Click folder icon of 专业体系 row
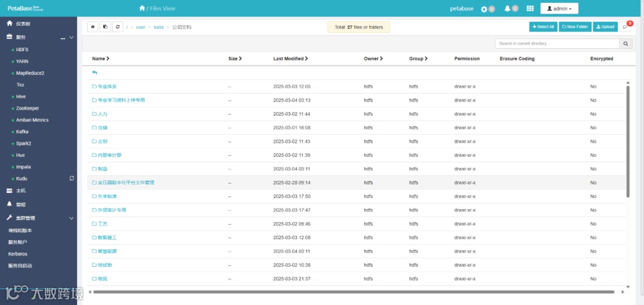Screen dimensions: 644x305 click(x=94, y=86)
